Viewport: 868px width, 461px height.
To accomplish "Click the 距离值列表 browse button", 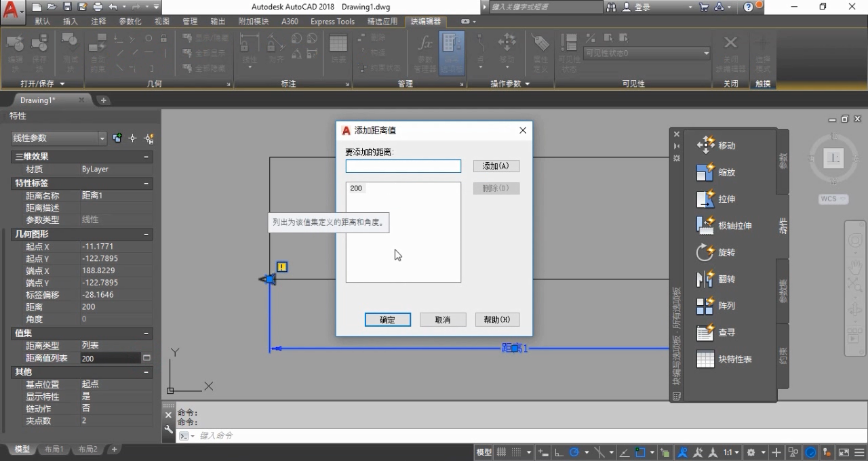I will click(x=146, y=358).
